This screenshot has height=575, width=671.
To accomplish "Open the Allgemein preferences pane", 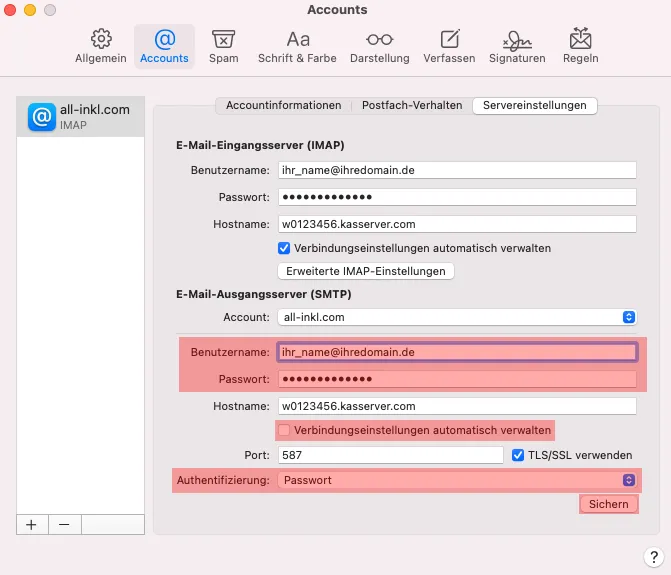I will point(101,46).
